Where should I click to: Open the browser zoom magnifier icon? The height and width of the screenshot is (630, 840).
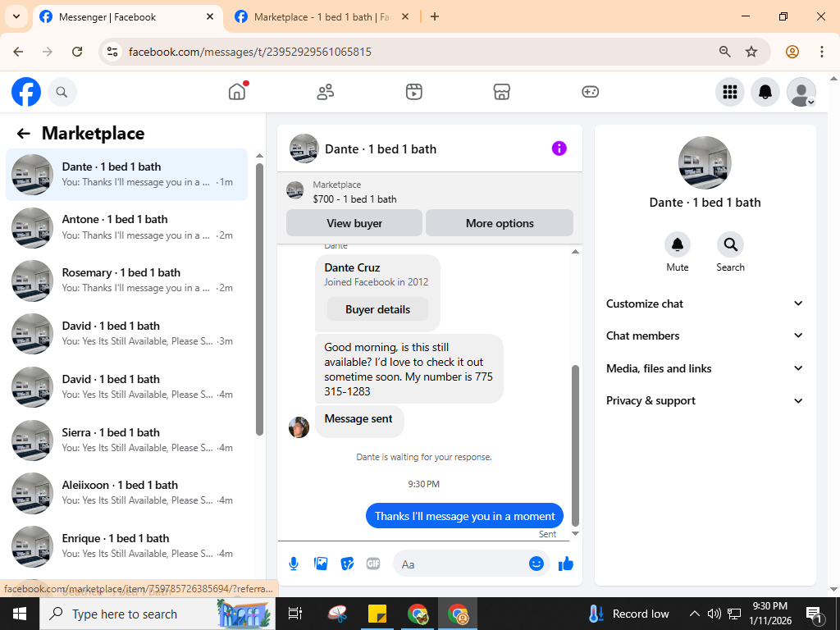(x=724, y=52)
